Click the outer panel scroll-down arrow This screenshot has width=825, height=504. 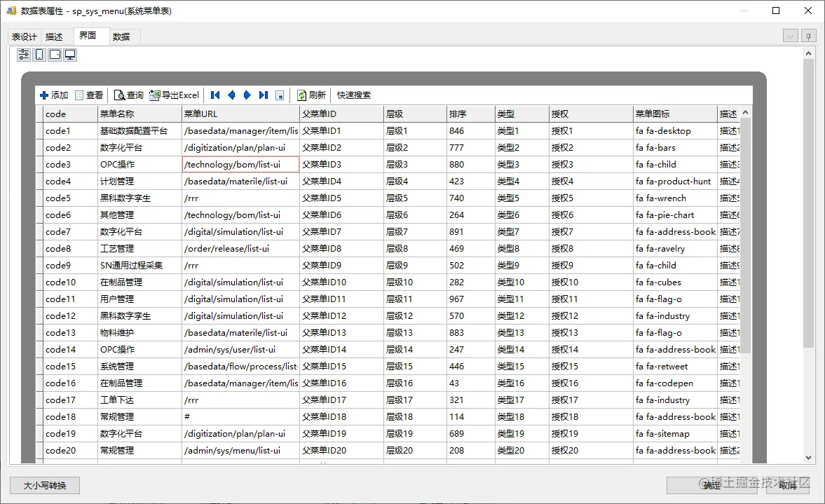tap(809, 458)
